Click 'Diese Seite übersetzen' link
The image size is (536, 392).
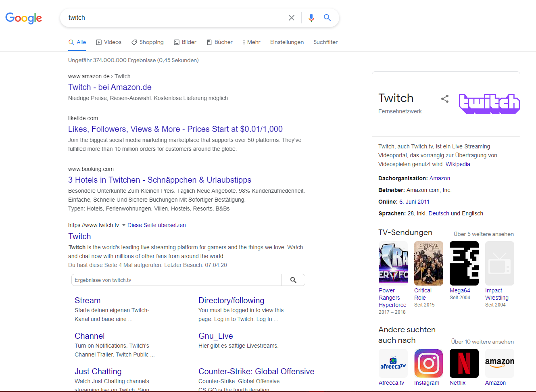[x=156, y=225]
